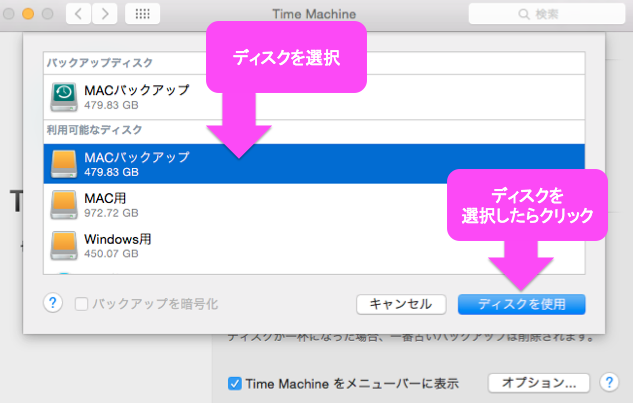633x403 pixels.
Task: Click the search field in the toolbar
Action: pos(547,14)
